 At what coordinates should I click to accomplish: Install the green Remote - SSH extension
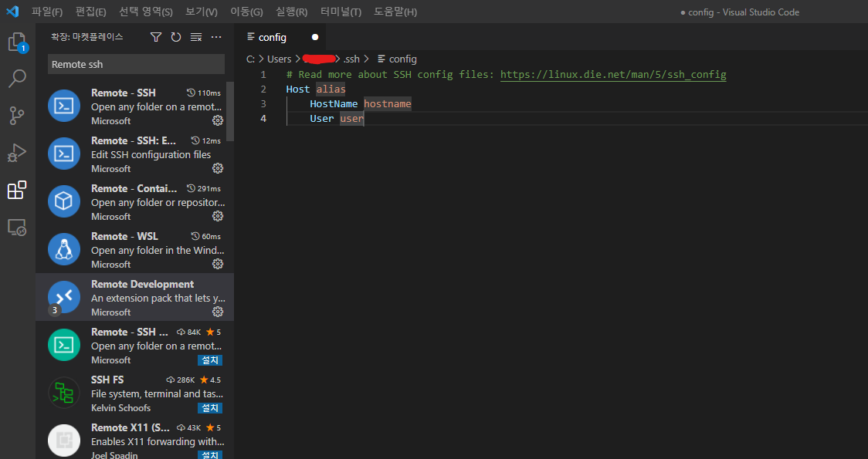click(210, 360)
